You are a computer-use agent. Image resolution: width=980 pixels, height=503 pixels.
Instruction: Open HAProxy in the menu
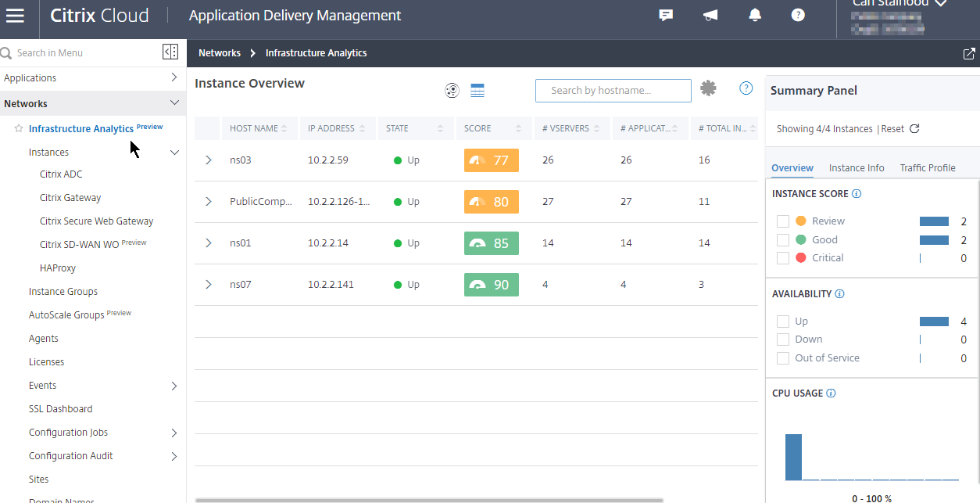(58, 268)
